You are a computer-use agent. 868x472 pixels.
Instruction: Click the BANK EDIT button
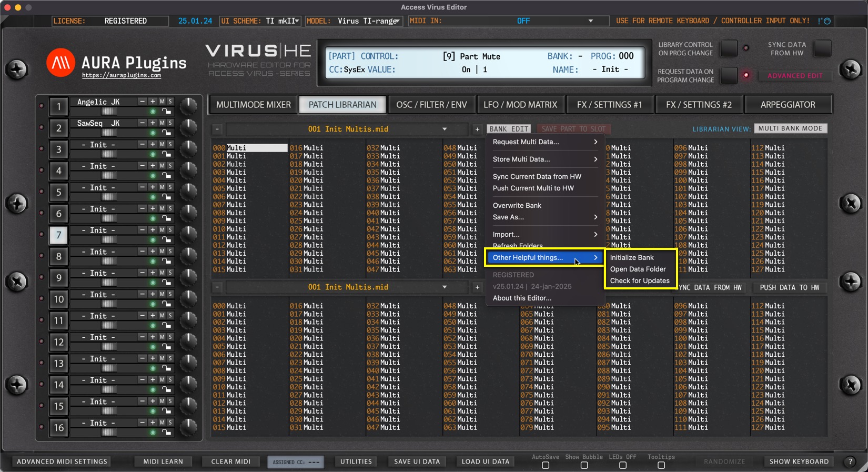(x=509, y=129)
